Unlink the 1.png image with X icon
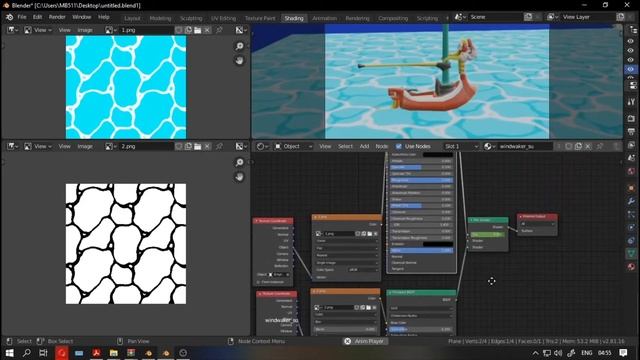The height and width of the screenshot is (360, 640). [207, 30]
